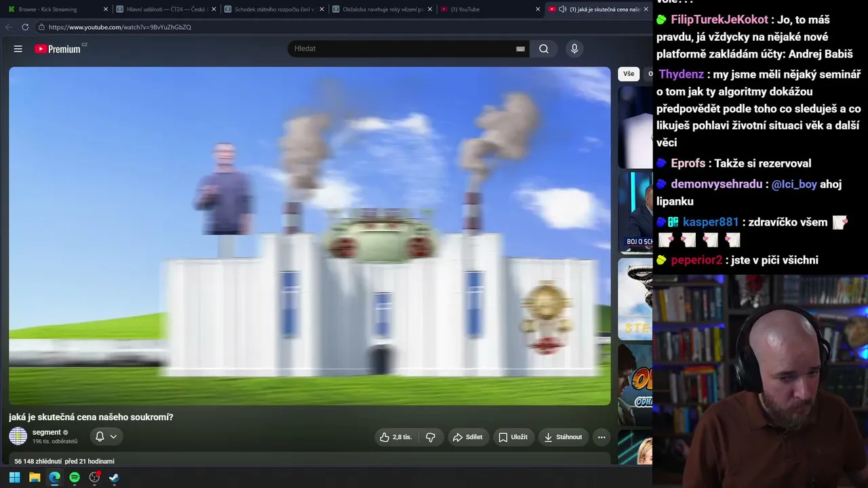Close the Browse - Kick Streaming tab
The height and width of the screenshot is (488, 868).
click(106, 9)
